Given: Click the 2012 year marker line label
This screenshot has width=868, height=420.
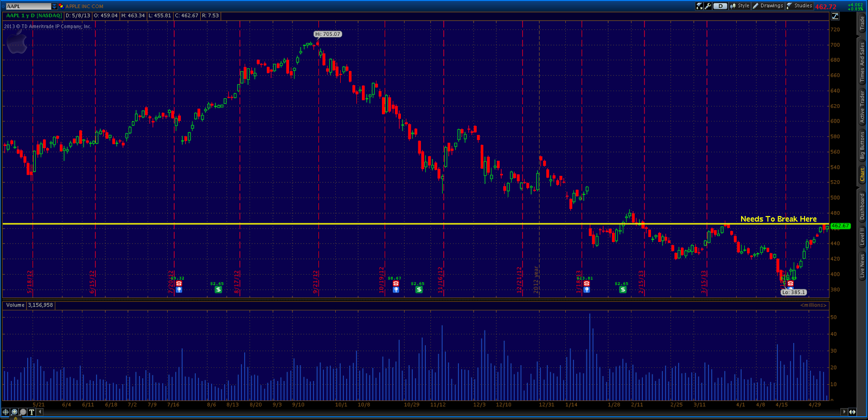Looking at the screenshot, I should 536,280.
